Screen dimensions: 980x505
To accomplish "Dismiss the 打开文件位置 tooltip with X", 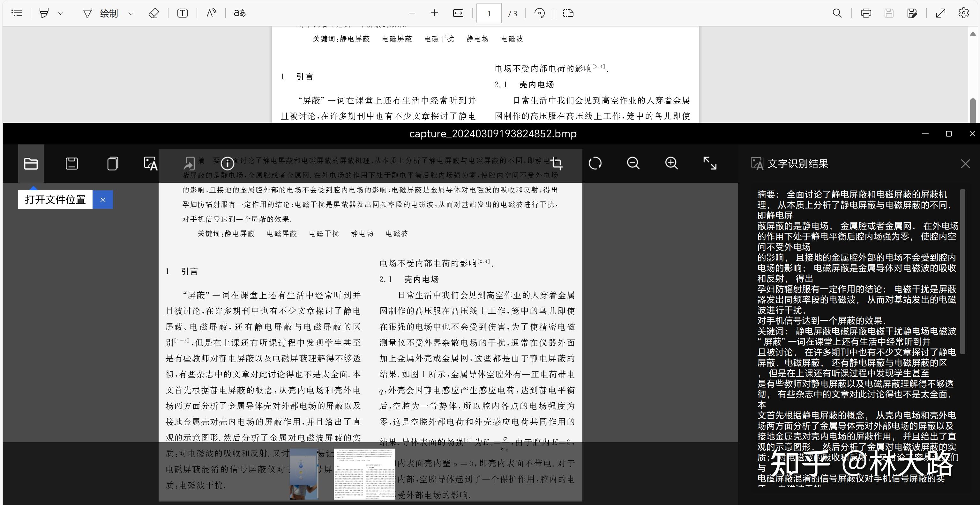I will (x=103, y=200).
